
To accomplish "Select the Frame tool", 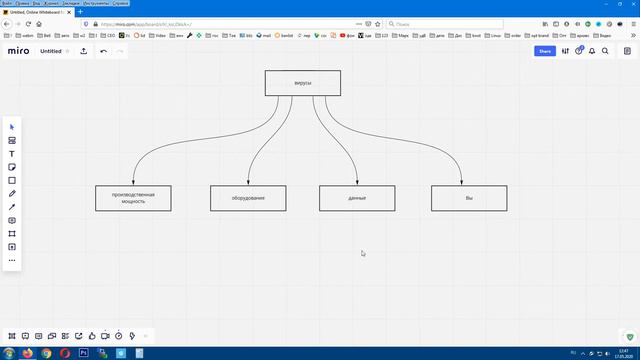I will 12,234.
